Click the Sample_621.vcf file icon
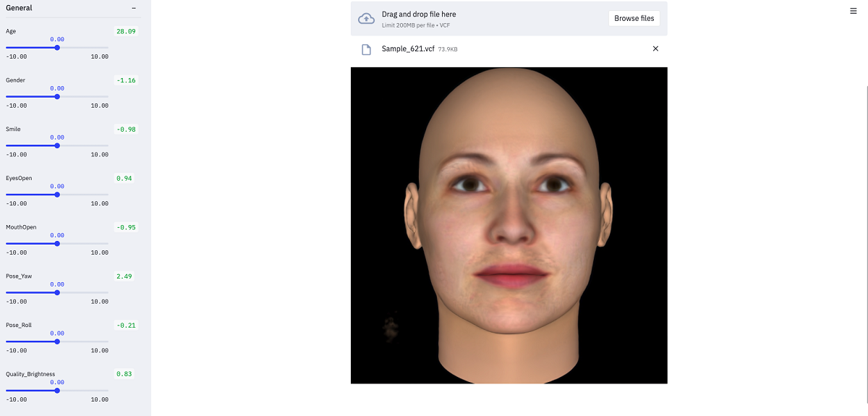Viewport: 868px width, 416px height. 367,49
